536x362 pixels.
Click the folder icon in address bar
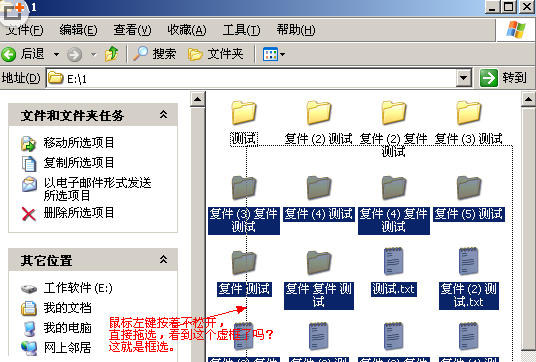[x=55, y=78]
